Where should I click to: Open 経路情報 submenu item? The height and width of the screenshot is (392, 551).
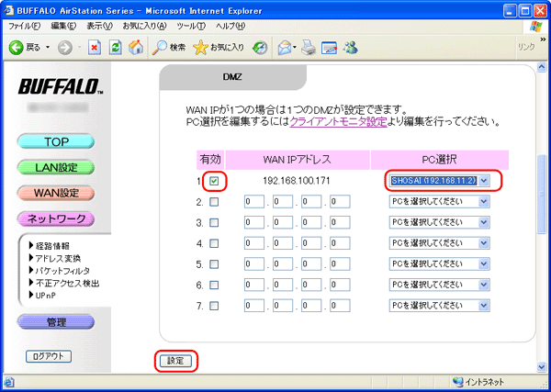[x=51, y=246]
